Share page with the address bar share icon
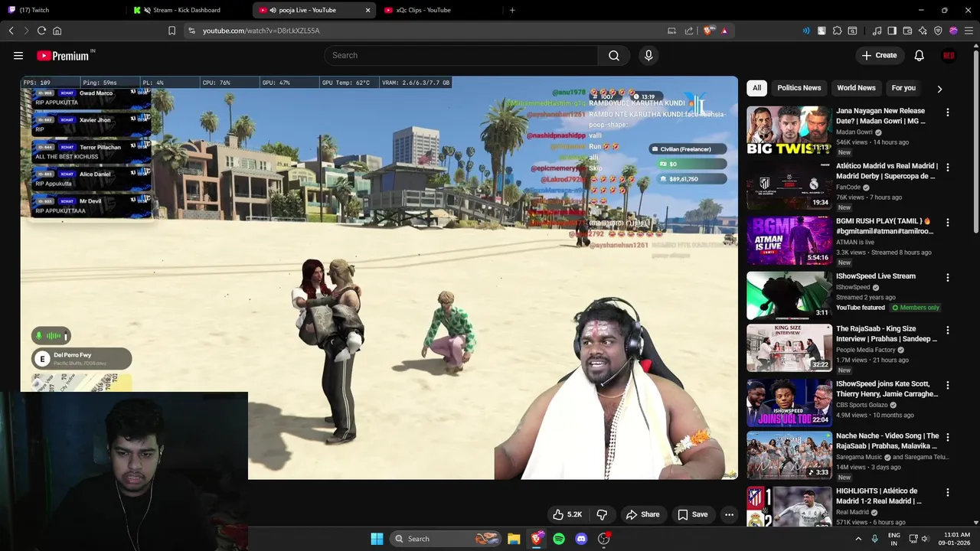This screenshot has width=980, height=551. pyautogui.click(x=688, y=31)
